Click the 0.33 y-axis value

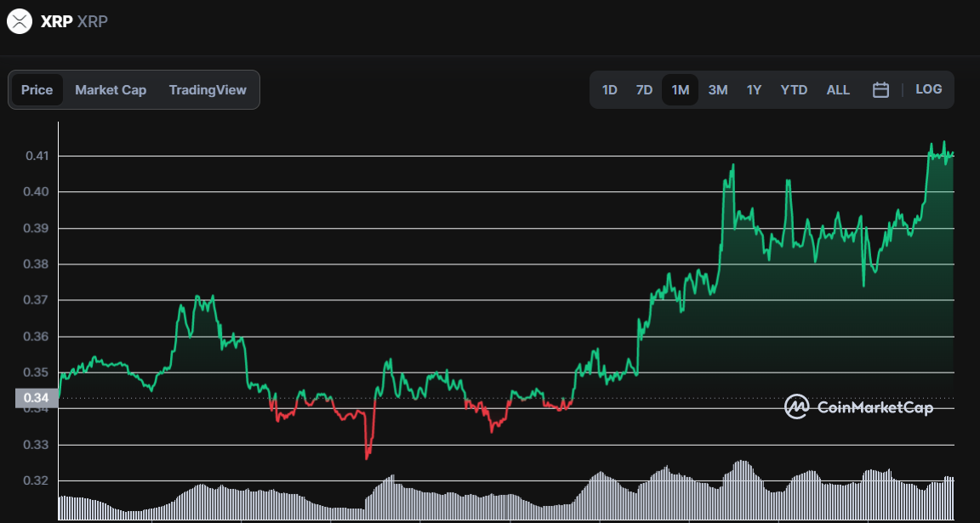click(37, 445)
